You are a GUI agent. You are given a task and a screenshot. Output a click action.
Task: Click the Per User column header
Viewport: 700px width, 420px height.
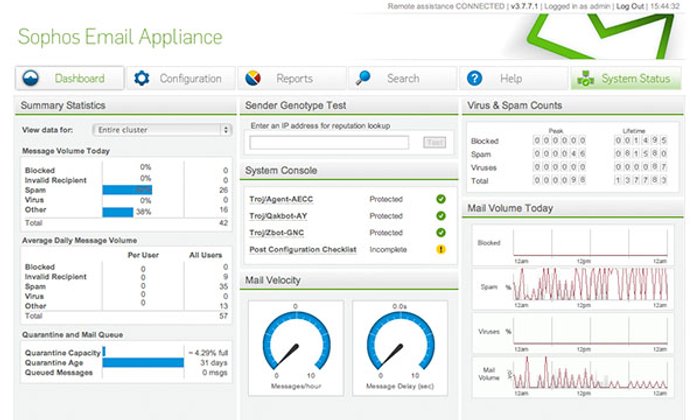pos(143,255)
